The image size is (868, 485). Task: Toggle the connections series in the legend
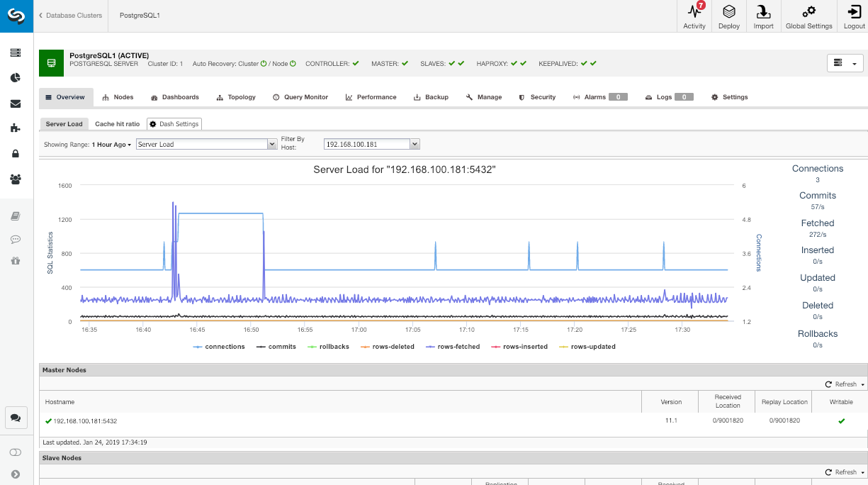(219, 347)
